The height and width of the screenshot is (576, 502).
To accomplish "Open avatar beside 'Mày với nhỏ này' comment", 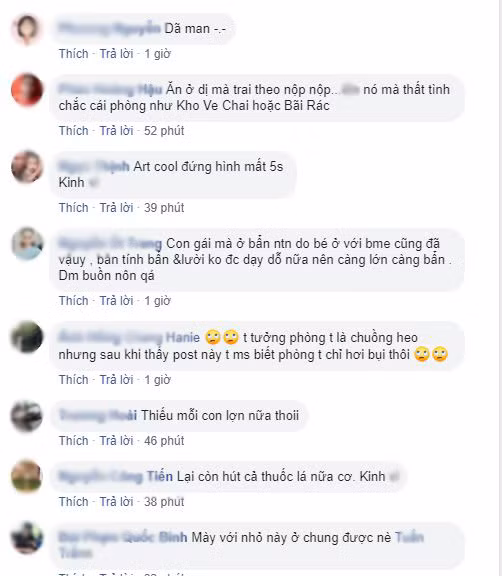I will [x=27, y=538].
